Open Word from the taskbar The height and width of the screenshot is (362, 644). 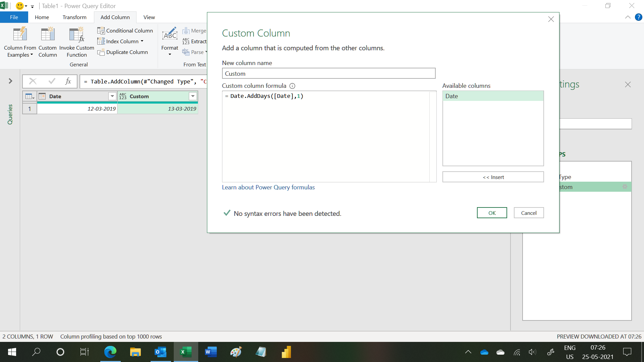click(x=211, y=352)
